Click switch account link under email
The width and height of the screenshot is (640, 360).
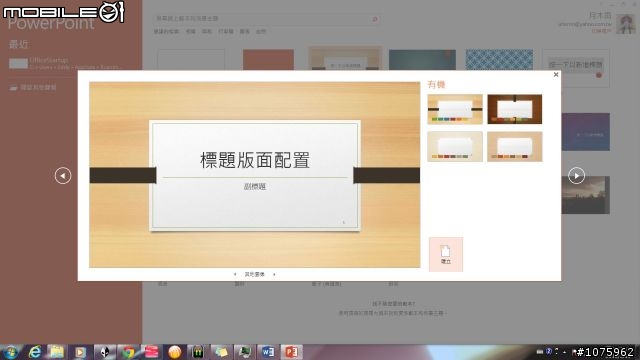point(602,31)
